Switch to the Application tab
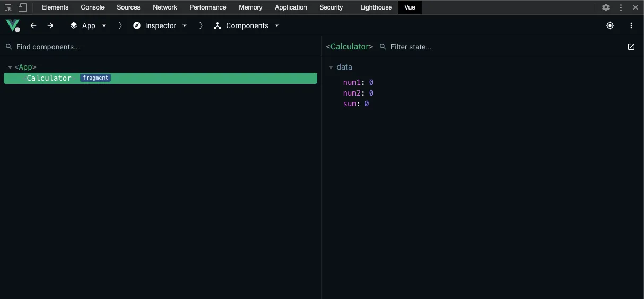 (x=291, y=7)
